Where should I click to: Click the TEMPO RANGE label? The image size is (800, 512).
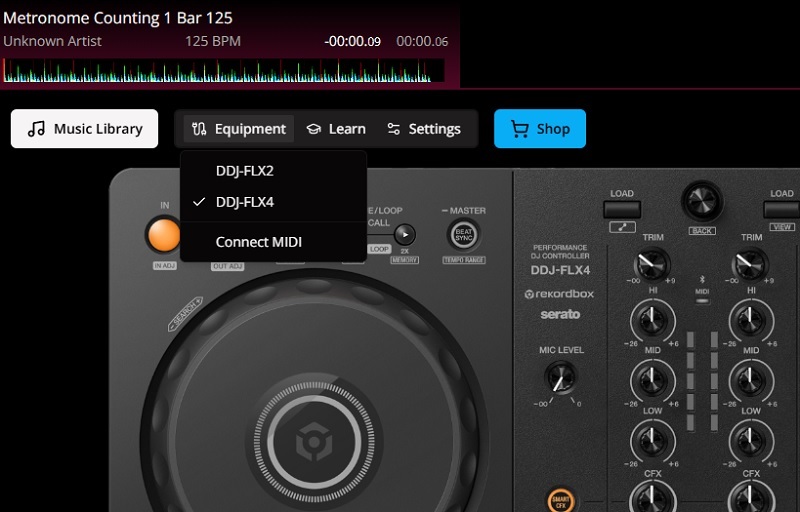coord(464,260)
